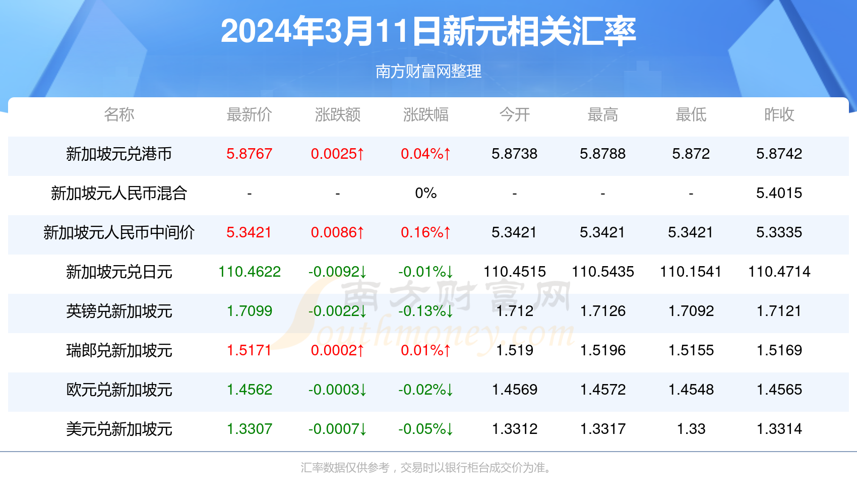Click the change value -0.0022↓

click(338, 311)
